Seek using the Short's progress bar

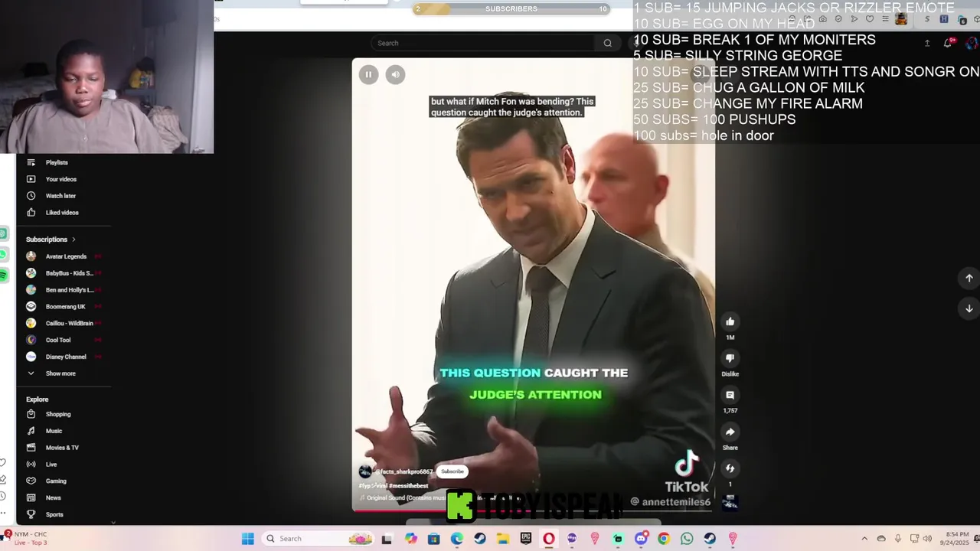click(x=533, y=510)
